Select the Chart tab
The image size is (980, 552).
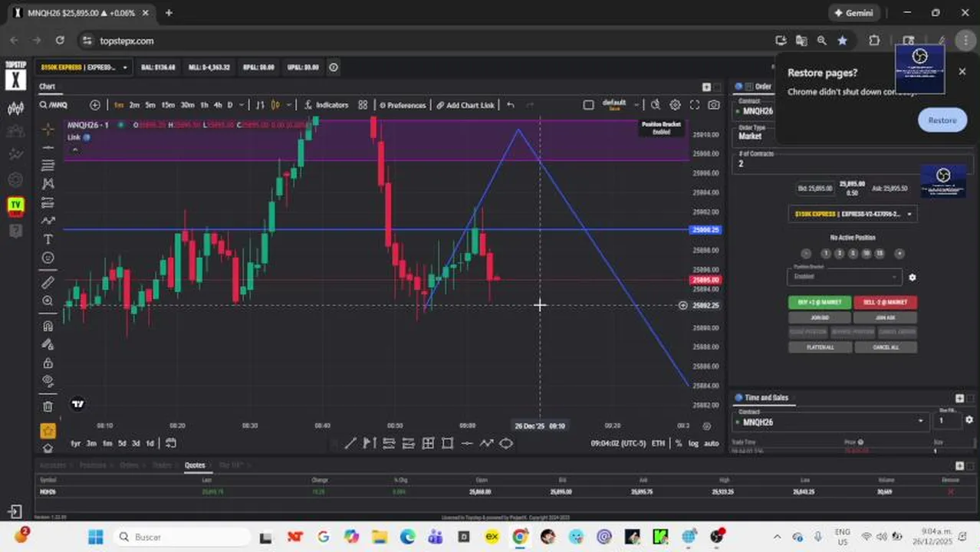(x=48, y=87)
